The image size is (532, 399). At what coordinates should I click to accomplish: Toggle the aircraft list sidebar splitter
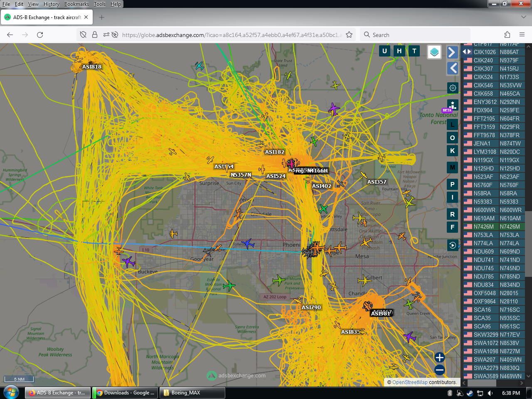[x=467, y=52]
